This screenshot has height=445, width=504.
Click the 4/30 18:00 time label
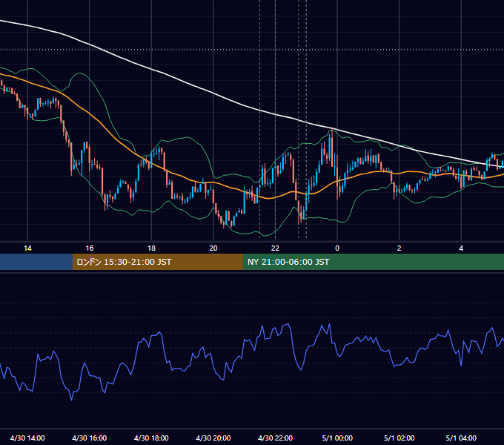coord(151,438)
